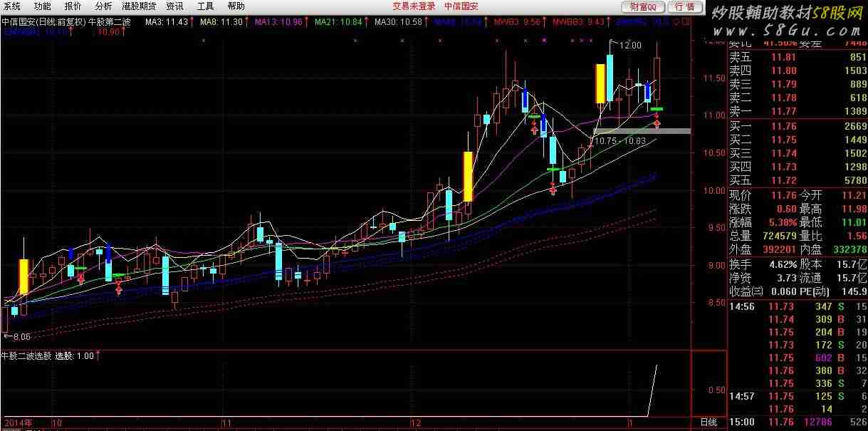Open the 帮助 menu
The image size is (868, 431).
[236, 6]
